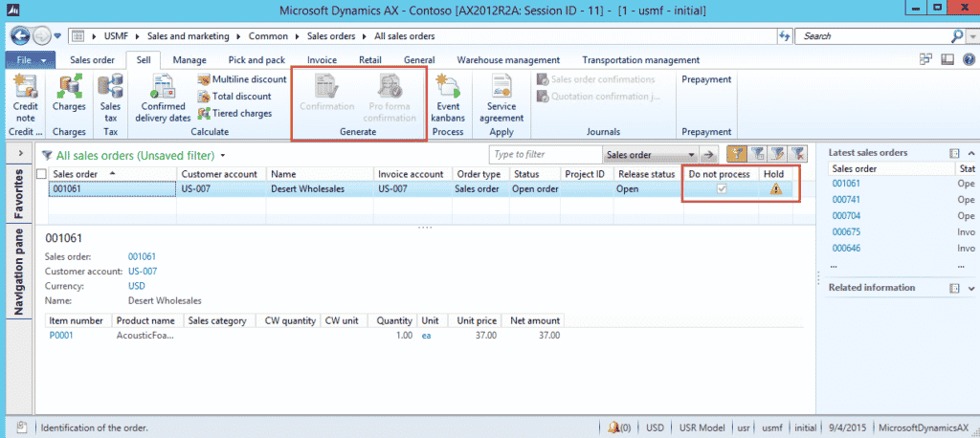The width and height of the screenshot is (980, 438).
Task: Calculate Tiered charges
Action: point(234,113)
